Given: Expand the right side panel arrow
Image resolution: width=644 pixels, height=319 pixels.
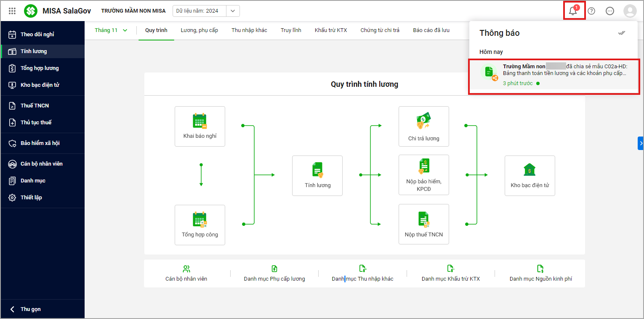Looking at the screenshot, I should (x=641, y=143).
